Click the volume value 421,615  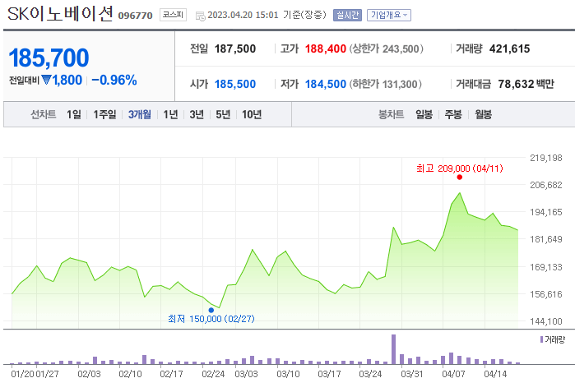coord(510,48)
